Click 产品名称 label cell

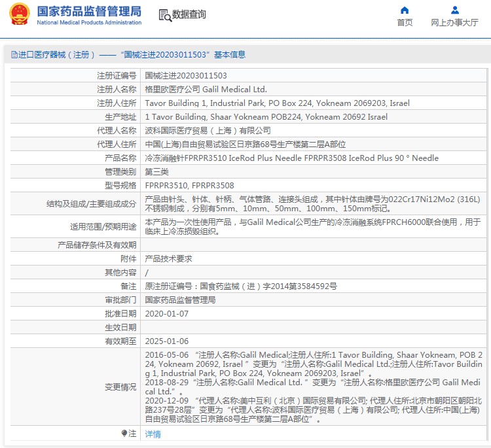point(75,158)
